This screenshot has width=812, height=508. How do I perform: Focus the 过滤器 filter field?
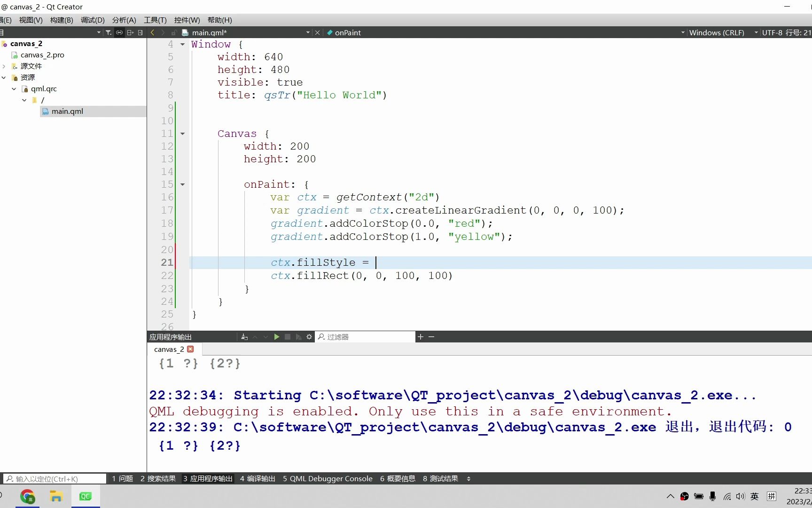coord(365,337)
